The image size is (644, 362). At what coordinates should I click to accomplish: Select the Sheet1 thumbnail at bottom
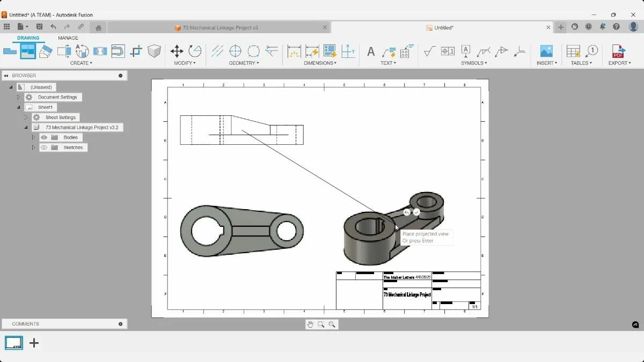[14, 343]
